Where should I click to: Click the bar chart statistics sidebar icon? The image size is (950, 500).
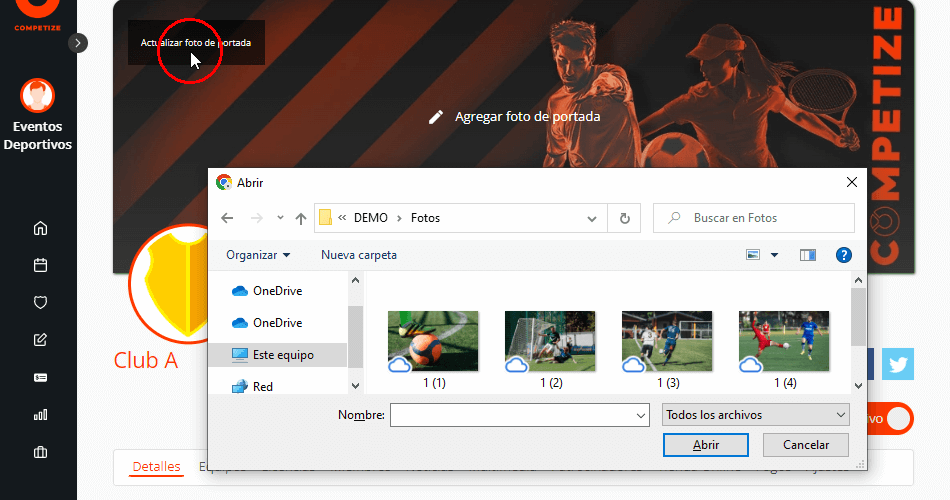40,414
